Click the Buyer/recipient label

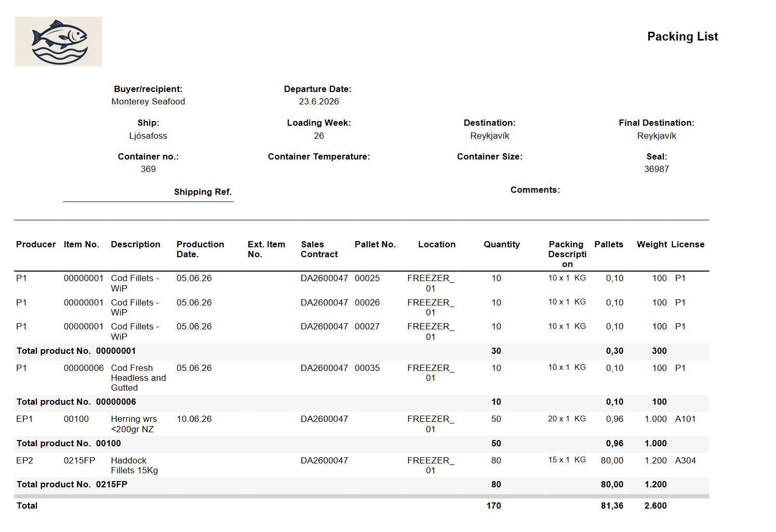pyautogui.click(x=148, y=89)
